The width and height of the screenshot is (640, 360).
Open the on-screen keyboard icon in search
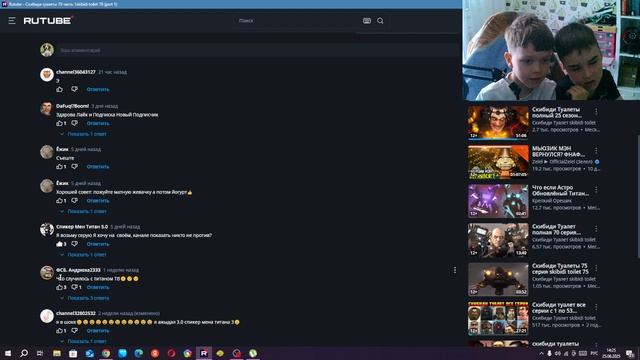coord(367,20)
